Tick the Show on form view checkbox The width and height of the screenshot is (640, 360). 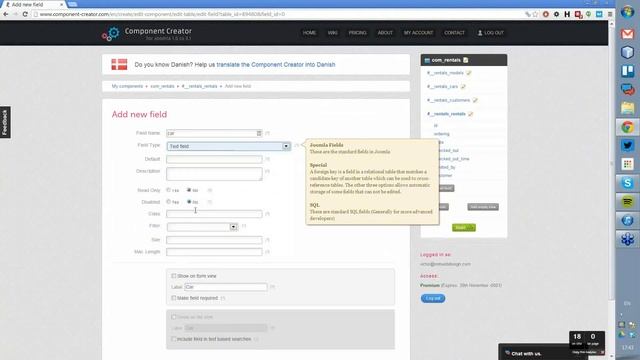174,276
